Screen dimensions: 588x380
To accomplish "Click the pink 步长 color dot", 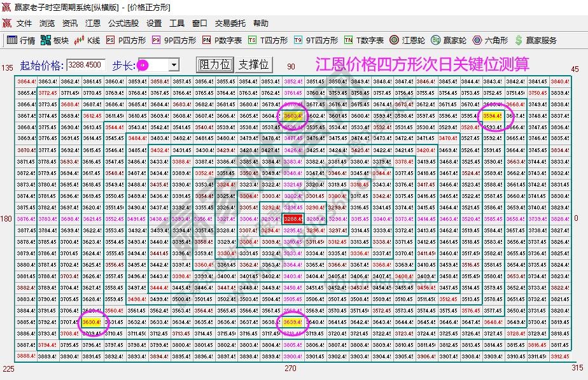I will click(x=144, y=64).
